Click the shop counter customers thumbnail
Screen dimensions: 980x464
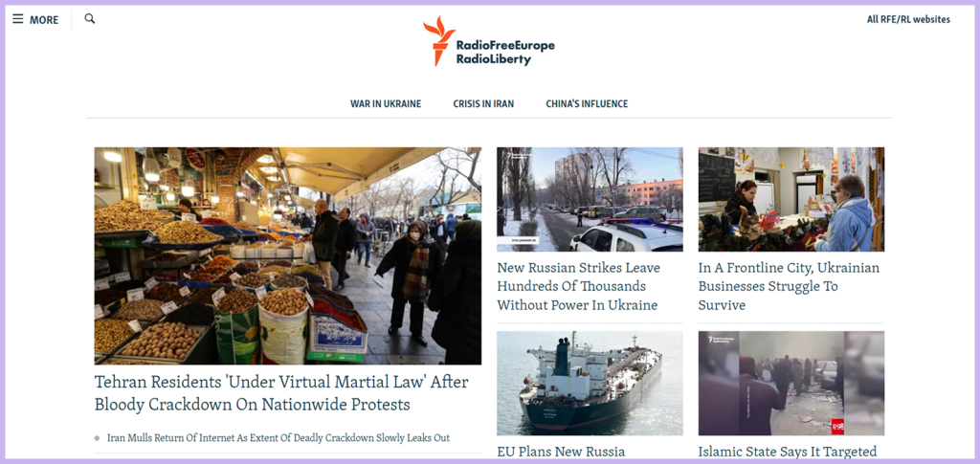(x=791, y=199)
